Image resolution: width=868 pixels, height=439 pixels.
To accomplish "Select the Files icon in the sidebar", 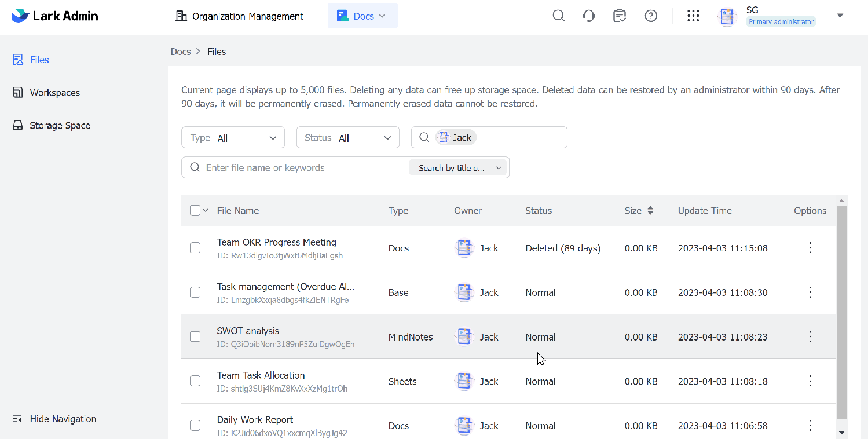I will pyautogui.click(x=19, y=59).
